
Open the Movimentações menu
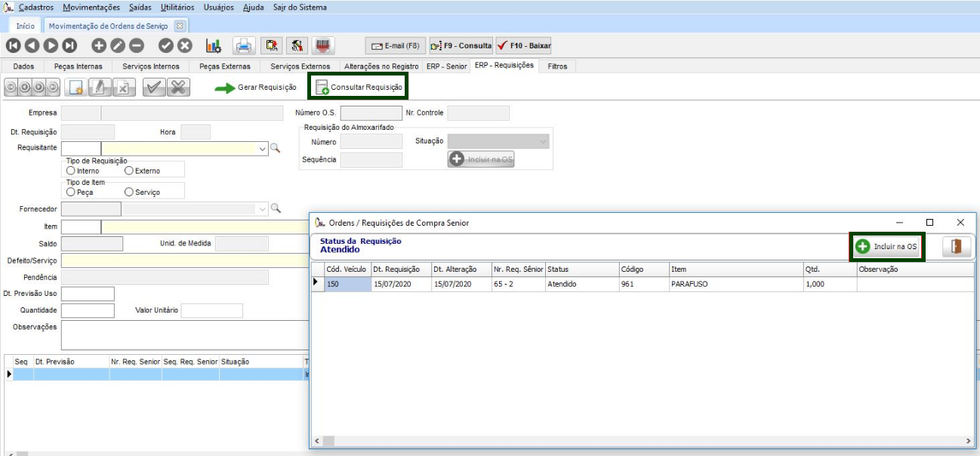(x=91, y=7)
